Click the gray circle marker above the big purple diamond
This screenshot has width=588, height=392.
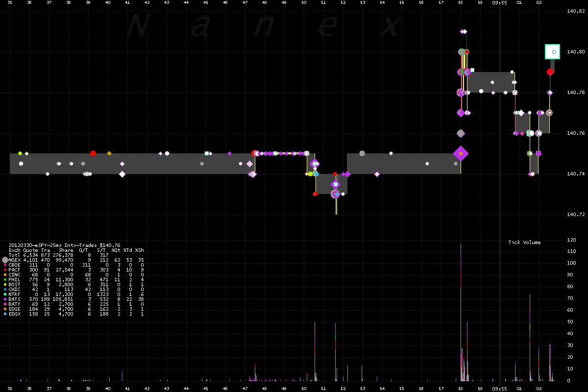pyautogui.click(x=461, y=133)
